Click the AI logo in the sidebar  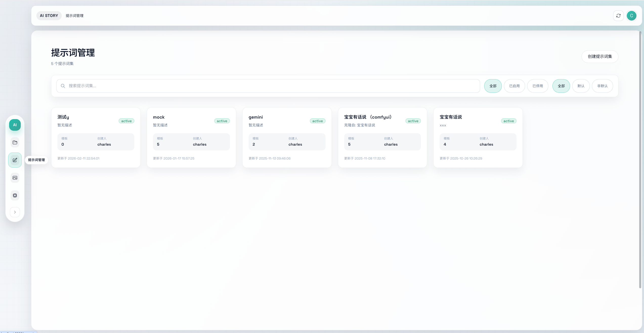[x=15, y=125]
